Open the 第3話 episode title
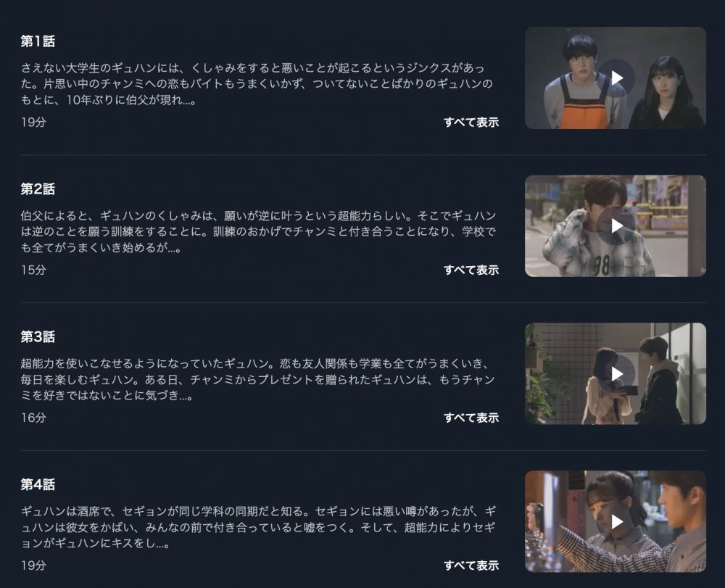725x588 pixels. 38,337
